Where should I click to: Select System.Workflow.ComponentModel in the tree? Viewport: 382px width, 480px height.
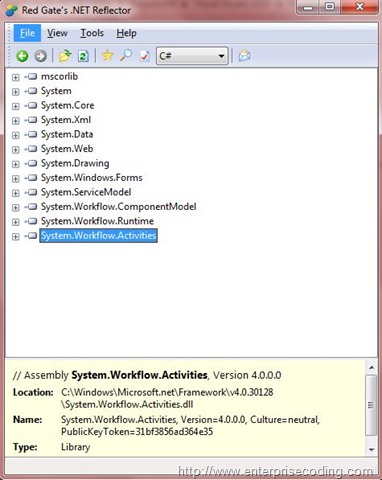(x=118, y=207)
